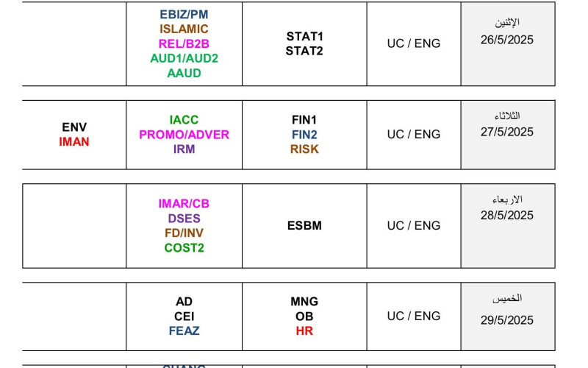Viewport: 588px width, 368px height.
Task: Click the brown RISK entry
Action: pos(304,149)
